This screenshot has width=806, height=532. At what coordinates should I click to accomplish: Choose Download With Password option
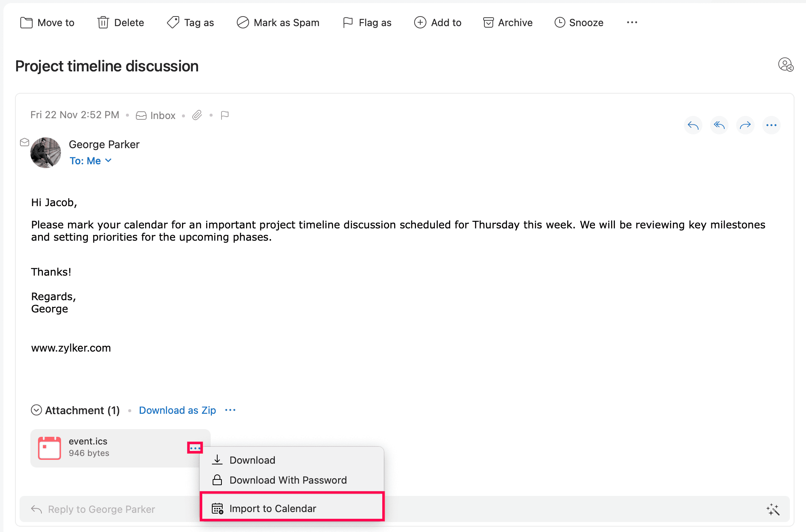point(288,480)
